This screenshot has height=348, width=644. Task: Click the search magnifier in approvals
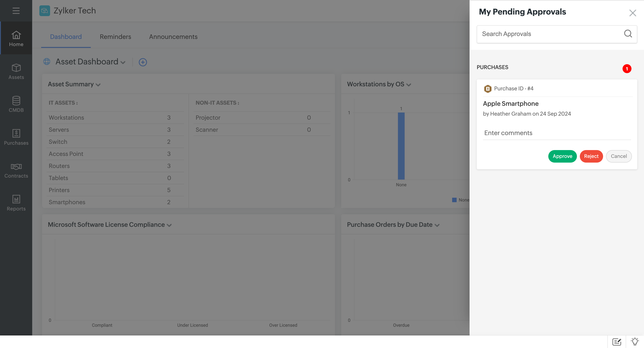628,34
